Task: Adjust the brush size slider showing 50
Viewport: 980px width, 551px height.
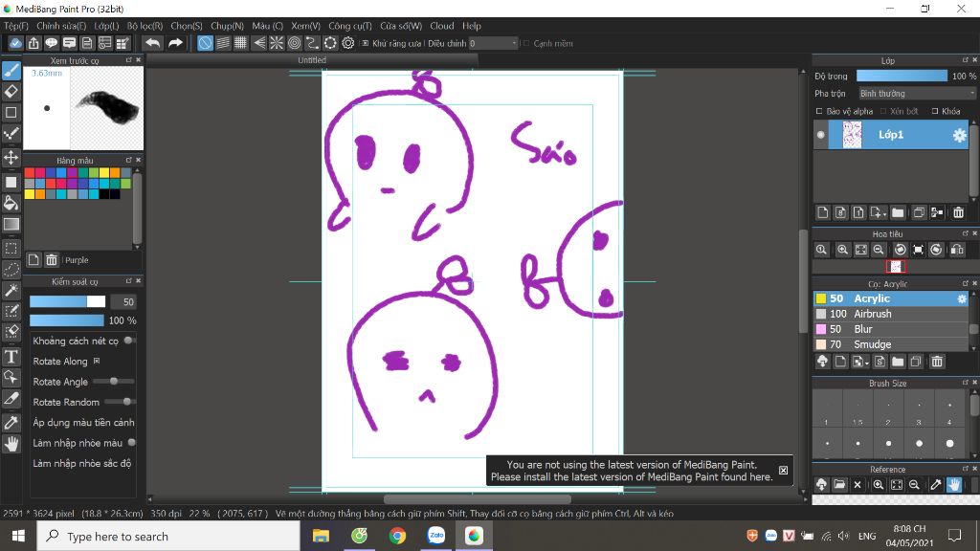Action: click(68, 301)
